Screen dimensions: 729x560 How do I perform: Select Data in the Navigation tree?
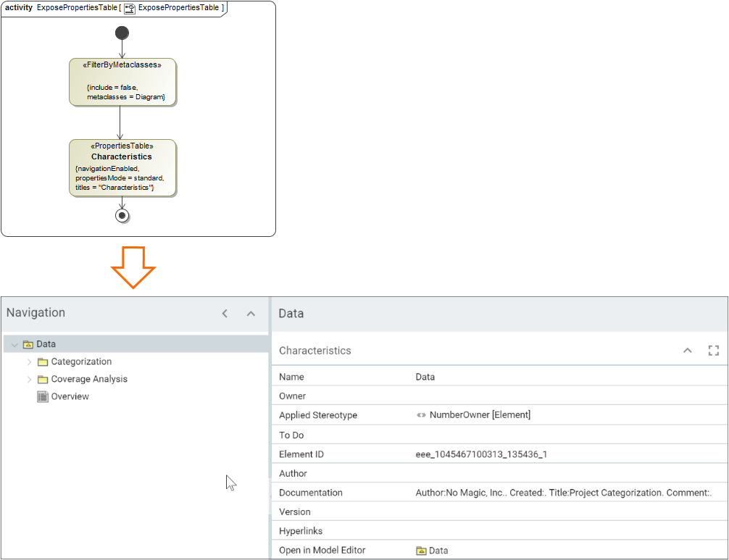pyautogui.click(x=46, y=344)
